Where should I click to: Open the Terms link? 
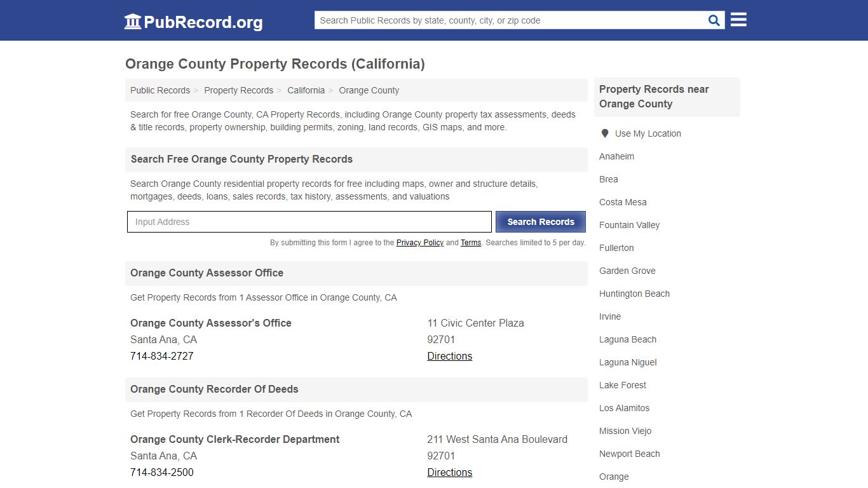point(471,243)
